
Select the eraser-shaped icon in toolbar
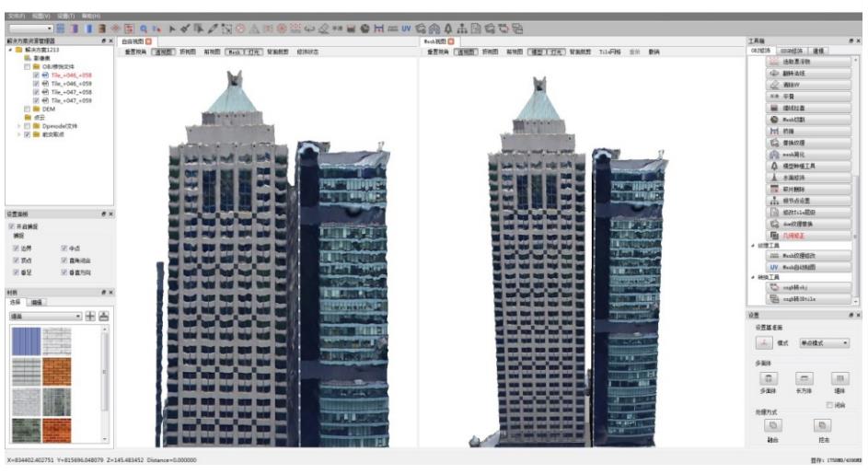coord(323,29)
